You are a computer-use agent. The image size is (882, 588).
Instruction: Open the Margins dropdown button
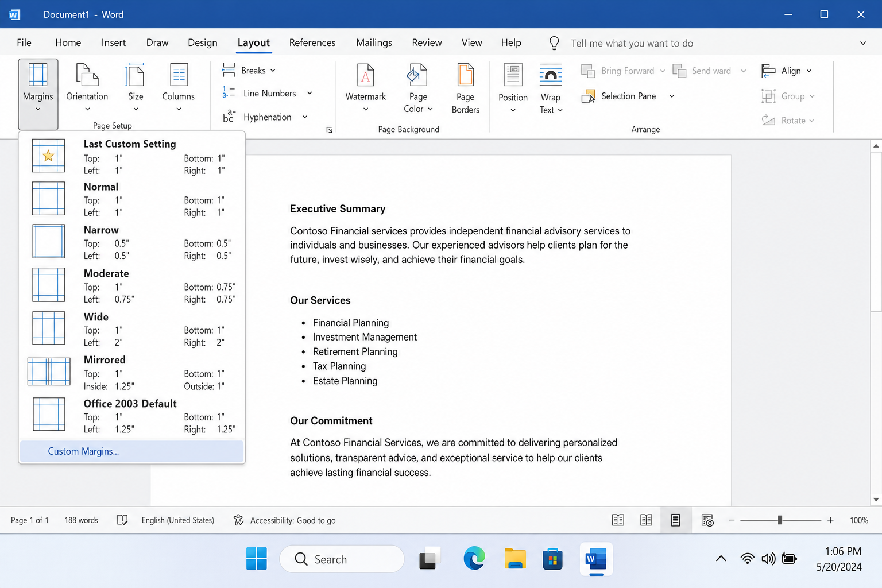(x=38, y=94)
